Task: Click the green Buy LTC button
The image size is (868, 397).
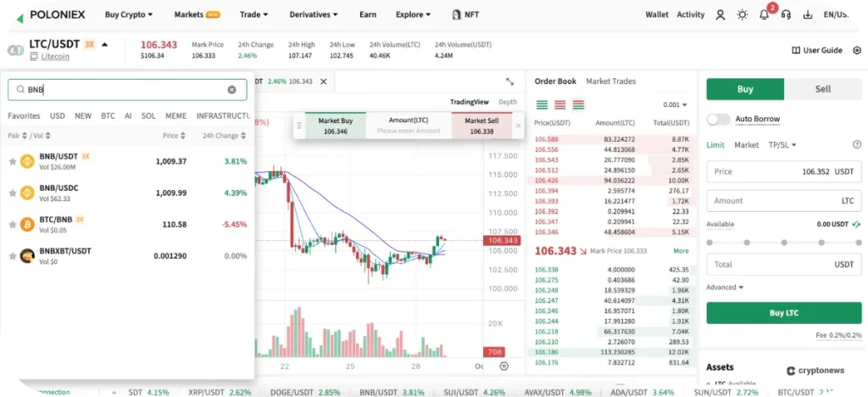Action: [784, 313]
